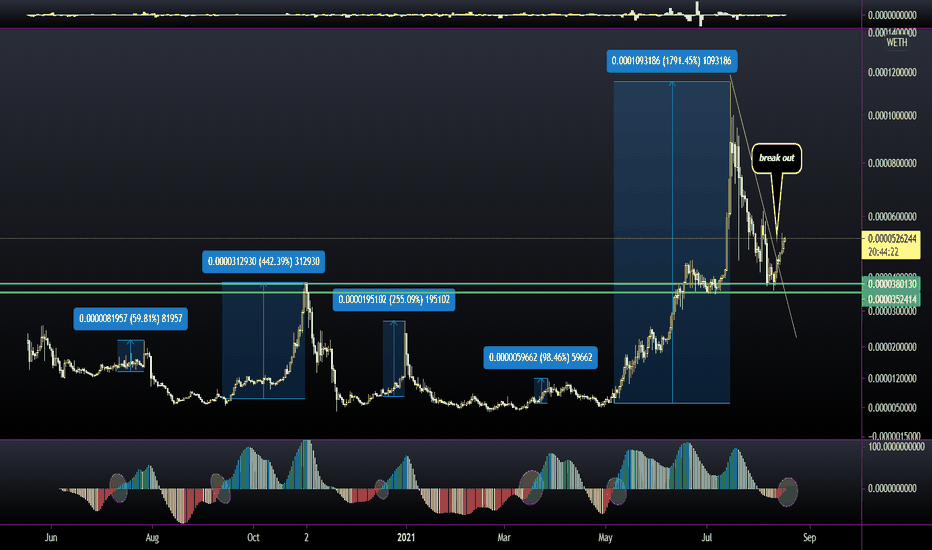Image resolution: width=932 pixels, height=550 pixels.
Task: Select the 442.39% price range measurement label
Action: point(263,262)
